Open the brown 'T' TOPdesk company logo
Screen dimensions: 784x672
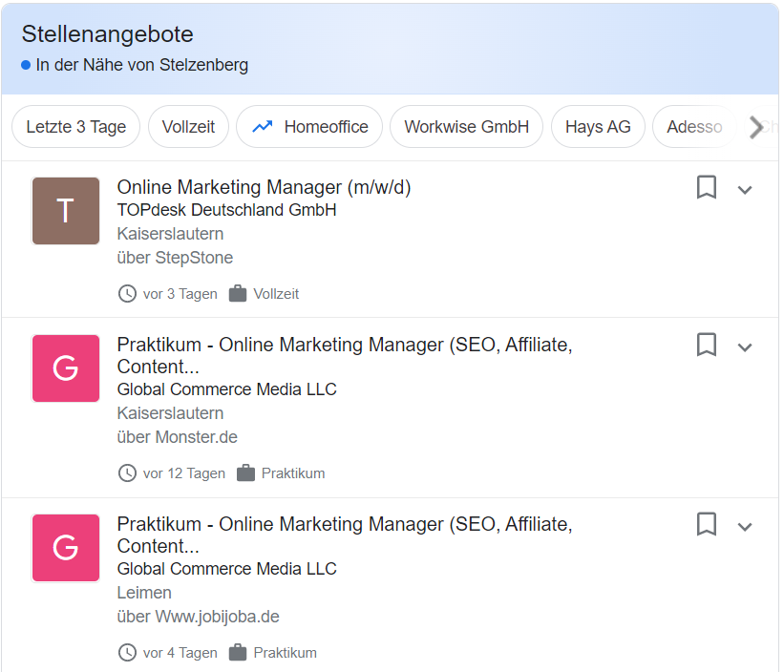[66, 211]
